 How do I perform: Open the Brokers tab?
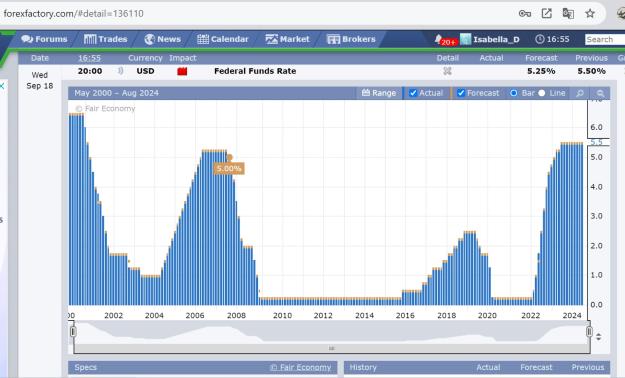[x=351, y=39]
